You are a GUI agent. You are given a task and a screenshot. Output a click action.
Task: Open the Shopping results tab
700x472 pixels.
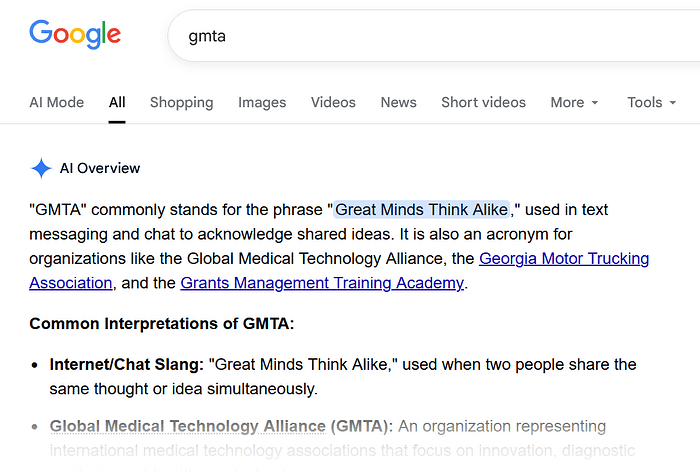point(181,102)
